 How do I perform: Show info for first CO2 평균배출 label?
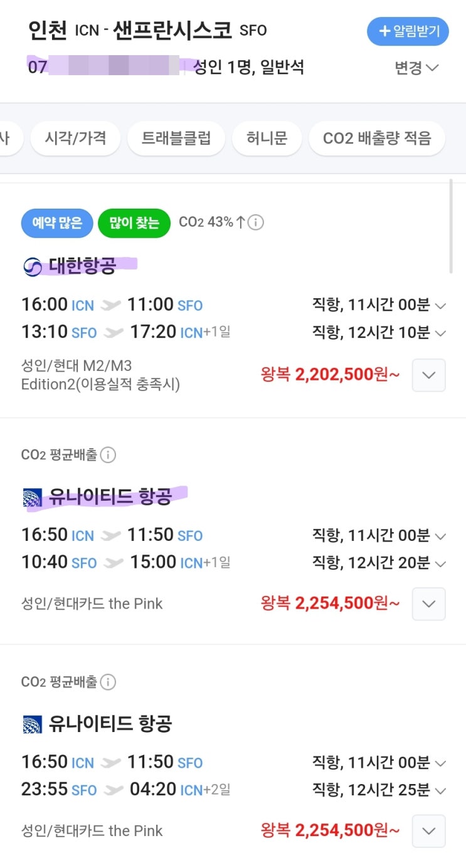coord(109,455)
